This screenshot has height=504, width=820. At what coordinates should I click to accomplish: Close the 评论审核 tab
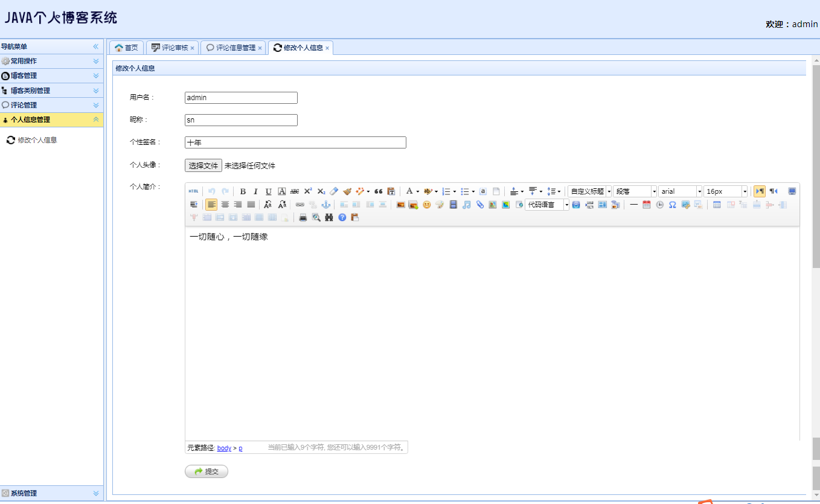coord(192,48)
